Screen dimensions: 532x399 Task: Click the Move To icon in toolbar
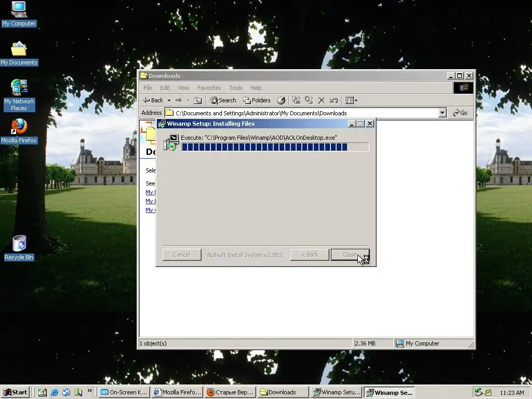(297, 100)
